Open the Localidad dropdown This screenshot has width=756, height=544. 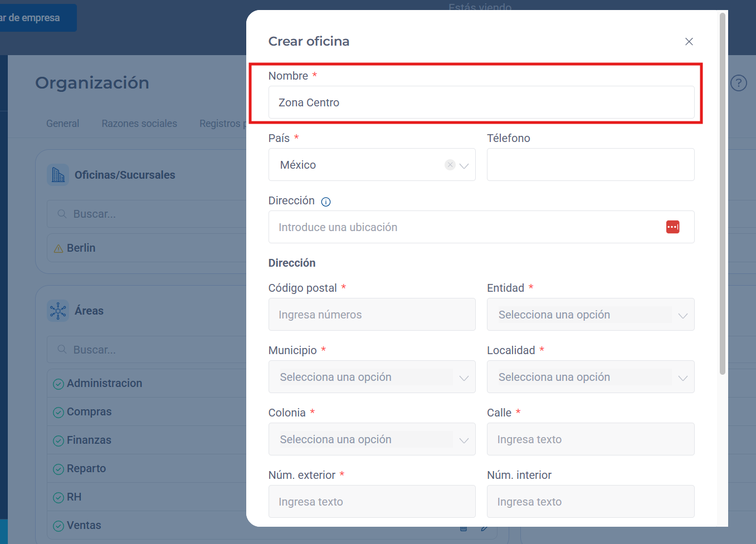591,377
